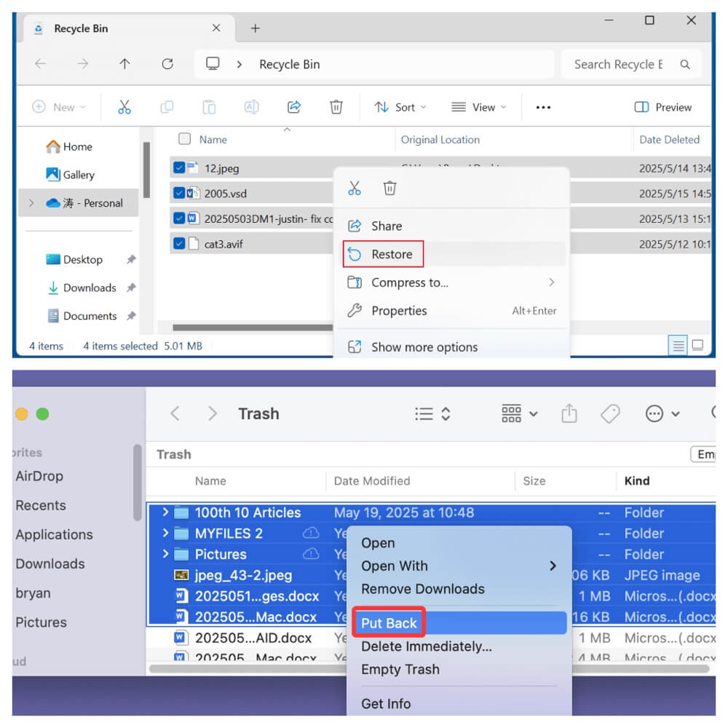This screenshot has width=728, height=728.
Task: Click the Tags icon in Finder toolbar
Action: point(610,414)
